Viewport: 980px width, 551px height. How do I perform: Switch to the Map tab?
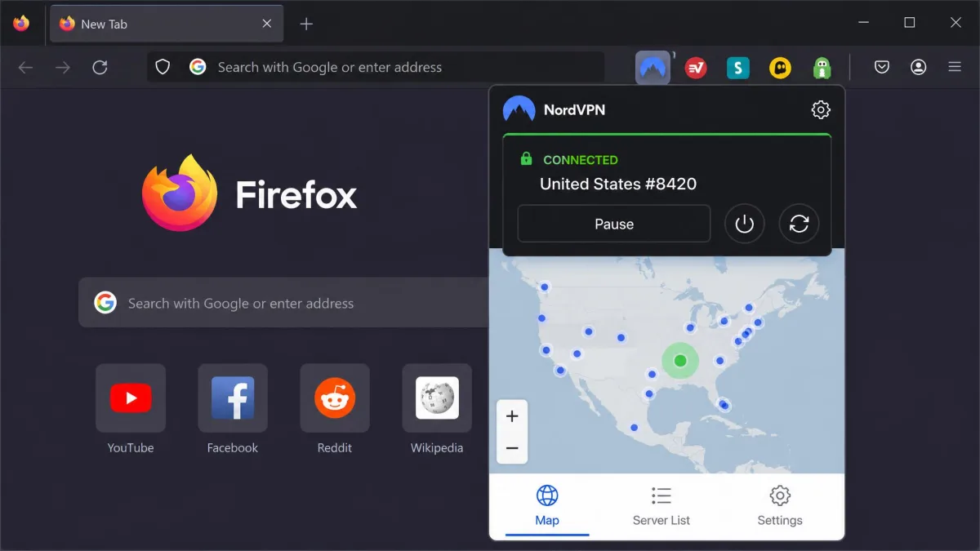click(x=547, y=506)
